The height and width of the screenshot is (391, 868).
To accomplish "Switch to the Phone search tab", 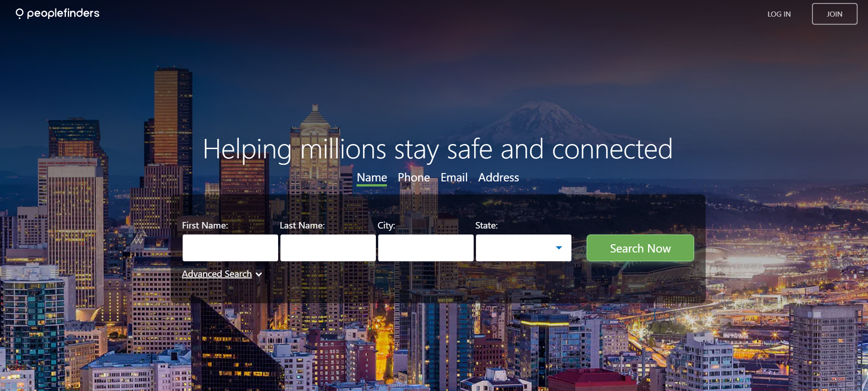I will pyautogui.click(x=414, y=178).
